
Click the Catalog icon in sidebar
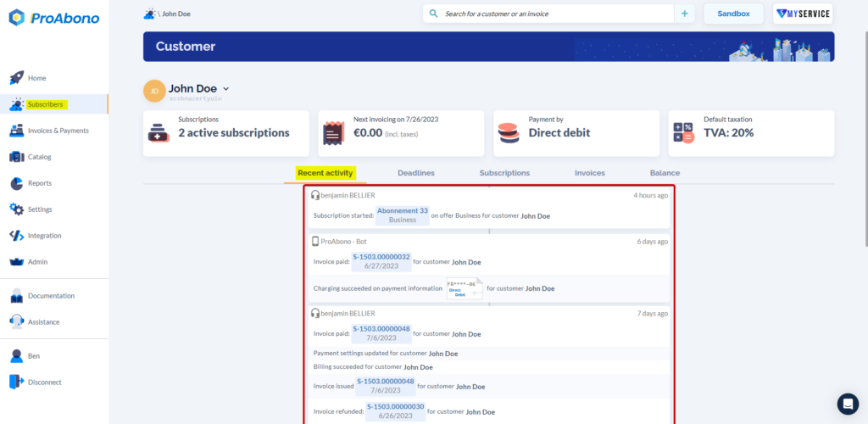click(x=17, y=157)
